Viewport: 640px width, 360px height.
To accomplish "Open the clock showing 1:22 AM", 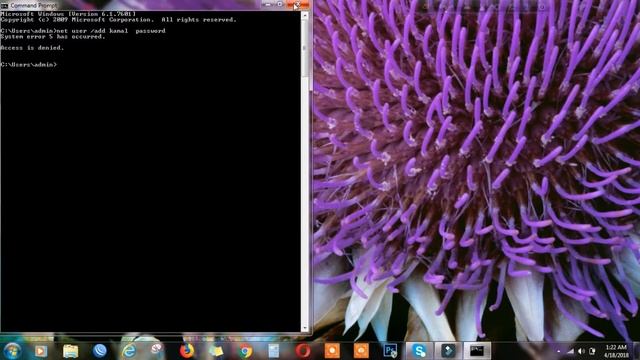I will tap(616, 351).
